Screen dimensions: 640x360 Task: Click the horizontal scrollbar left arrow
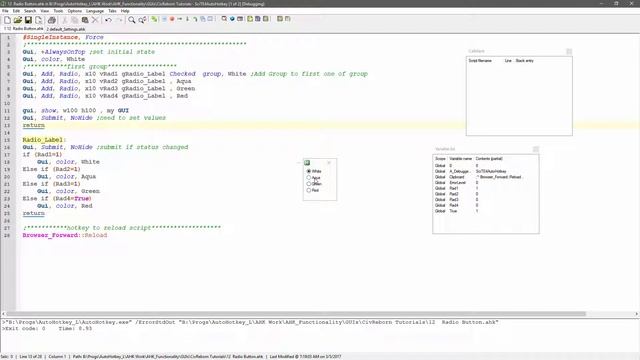coord(3,314)
